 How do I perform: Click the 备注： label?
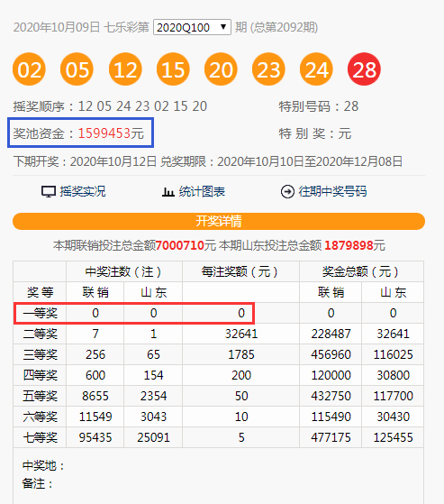(37, 483)
